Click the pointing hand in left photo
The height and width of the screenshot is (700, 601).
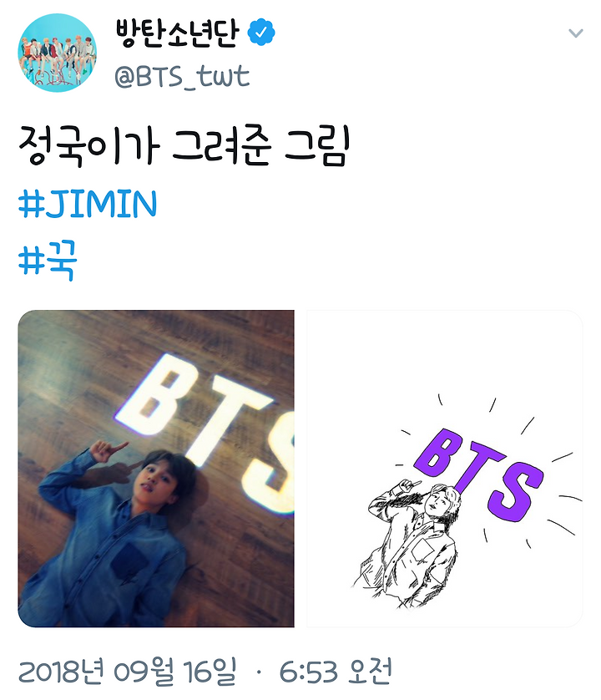tap(106, 451)
